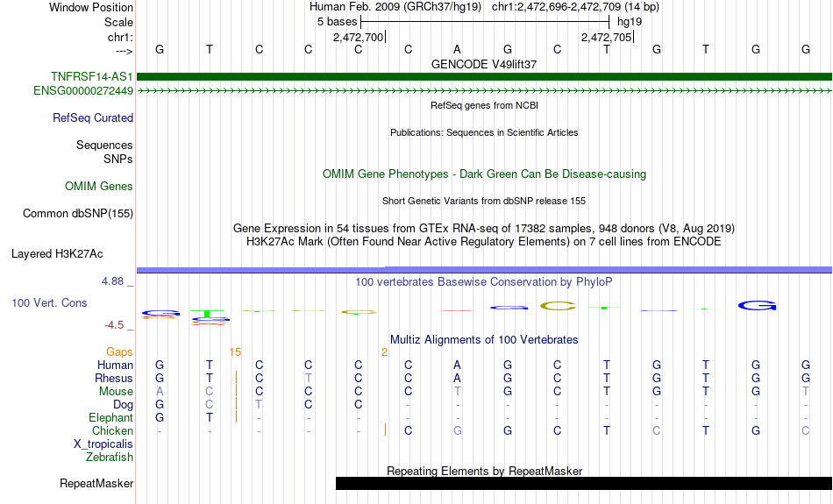Click the RefSeq genes from NCBI title
The image size is (833, 504).
[485, 105]
